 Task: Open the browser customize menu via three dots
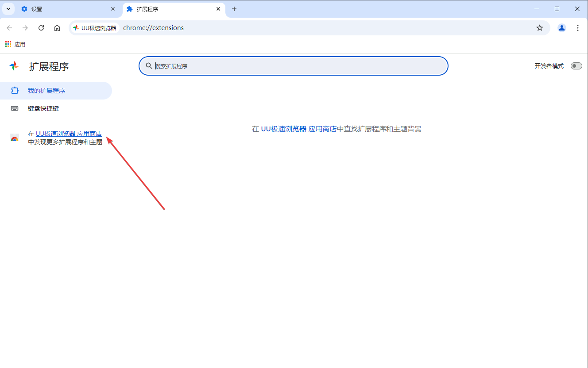(578, 27)
